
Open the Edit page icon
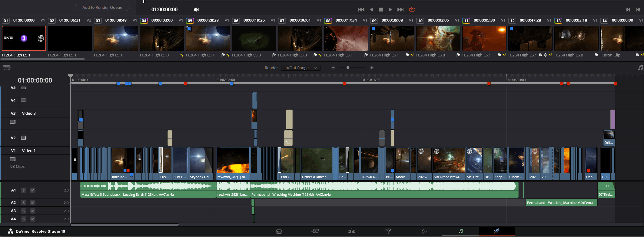click(x=351, y=231)
